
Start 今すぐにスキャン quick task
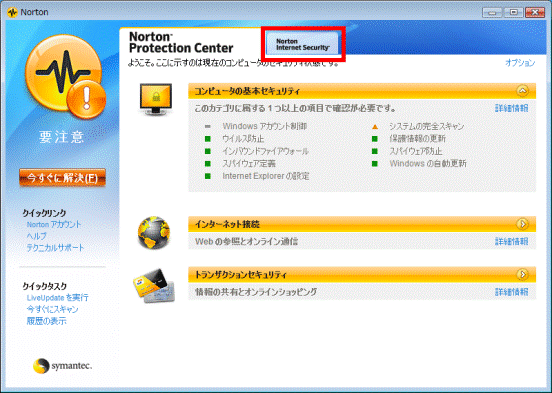pos(52,309)
